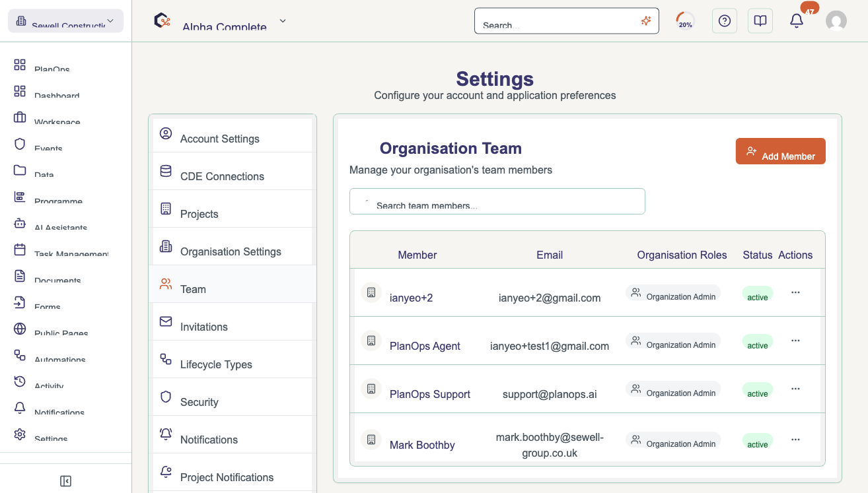Click active status badge for PlanOps Support
The height and width of the screenshot is (493, 868).
pos(757,390)
